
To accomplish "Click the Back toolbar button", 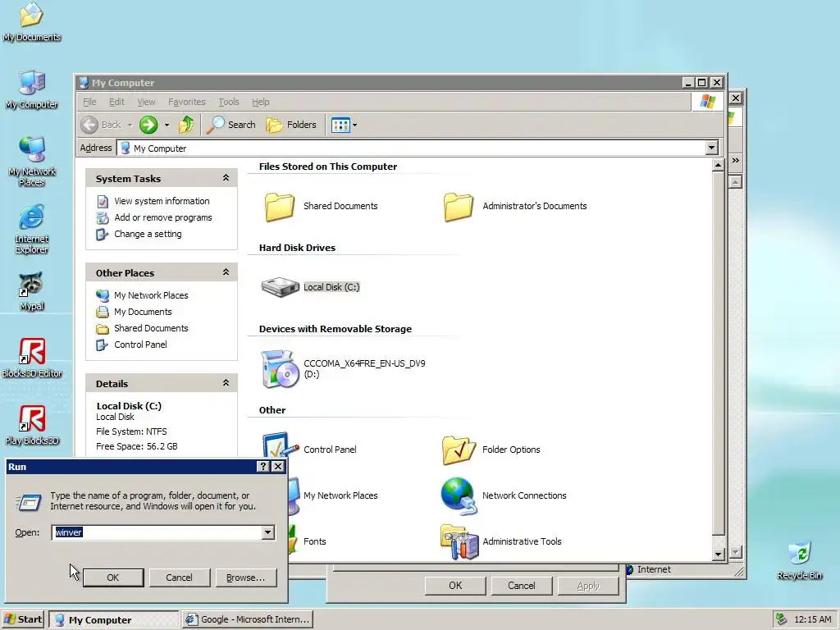I will click(x=102, y=125).
